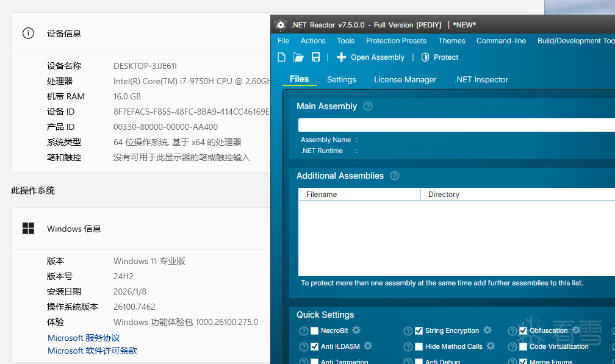Click the Open folder icon in .NET Reactor toolbar

(298, 57)
